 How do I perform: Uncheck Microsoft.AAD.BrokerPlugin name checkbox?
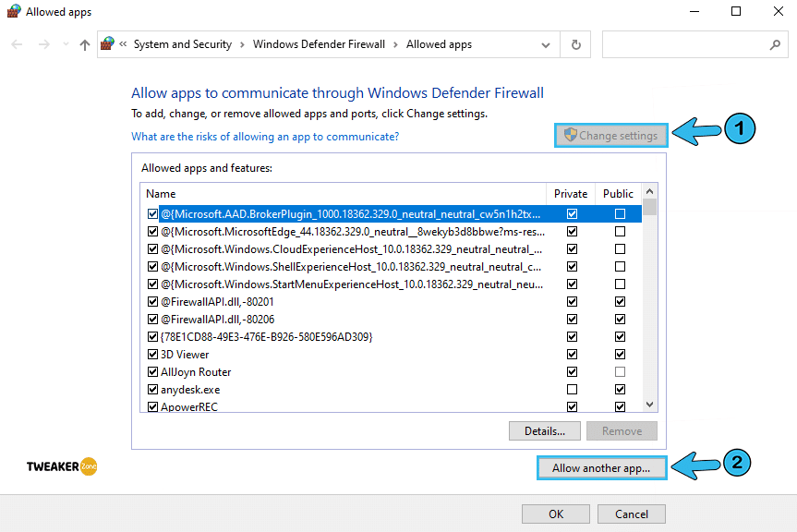coord(152,214)
